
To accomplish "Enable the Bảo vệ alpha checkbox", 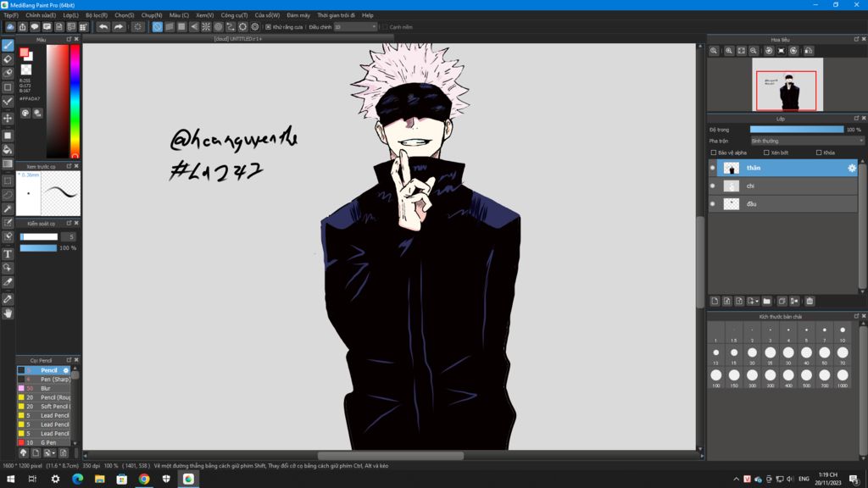I will point(714,152).
